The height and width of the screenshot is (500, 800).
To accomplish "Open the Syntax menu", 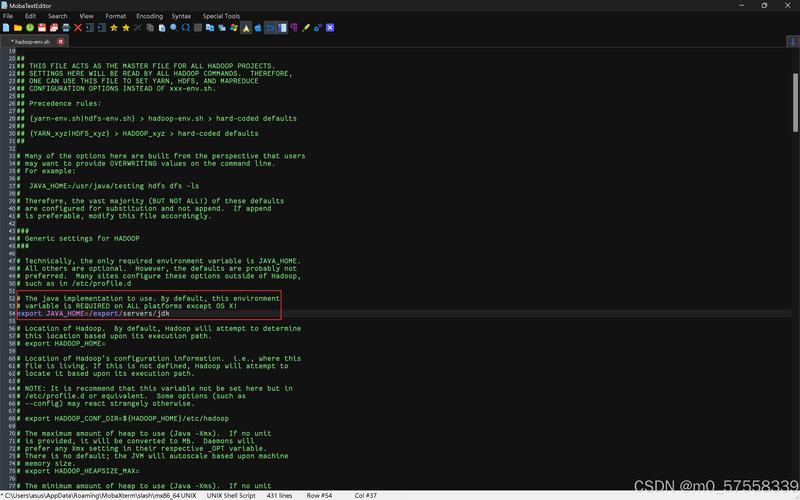I will tap(181, 16).
